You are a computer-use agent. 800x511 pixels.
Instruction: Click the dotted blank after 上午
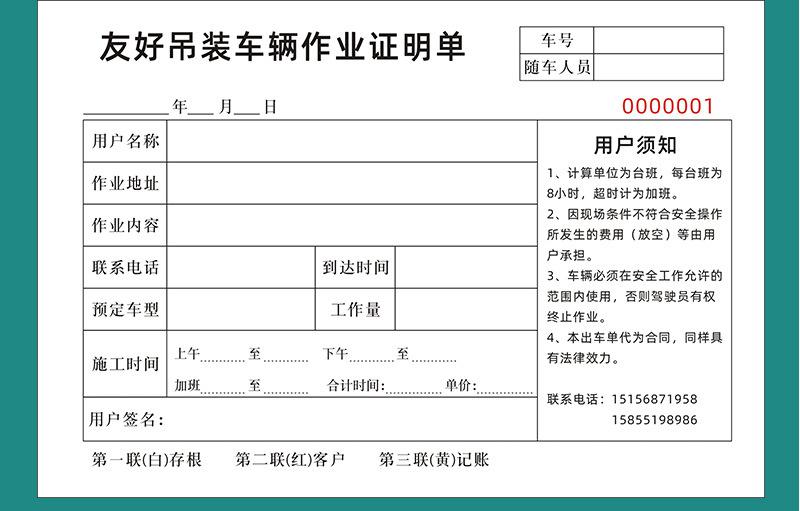224,356
